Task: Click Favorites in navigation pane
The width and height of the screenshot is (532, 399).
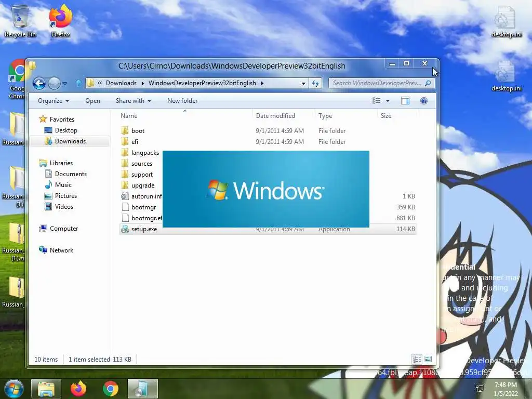Action: click(x=62, y=119)
